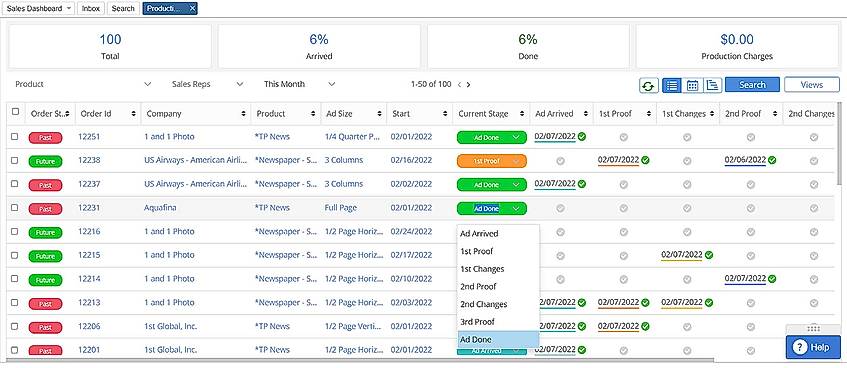The image size is (847, 368).
Task: Check the box for order 12231
Action: click(15, 208)
